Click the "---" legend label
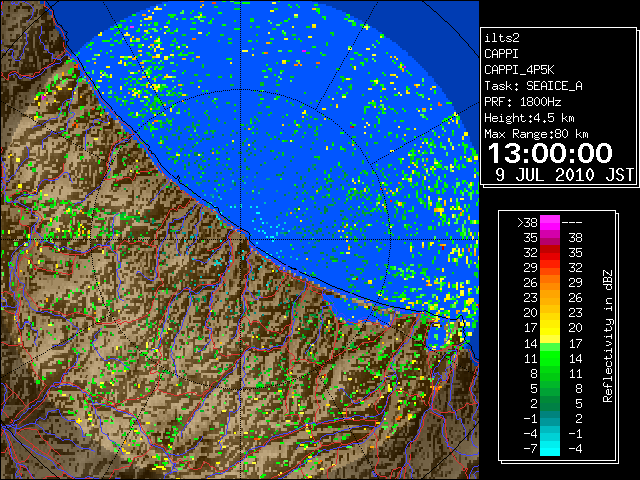Screen dimensions: 640x480 [572, 222]
